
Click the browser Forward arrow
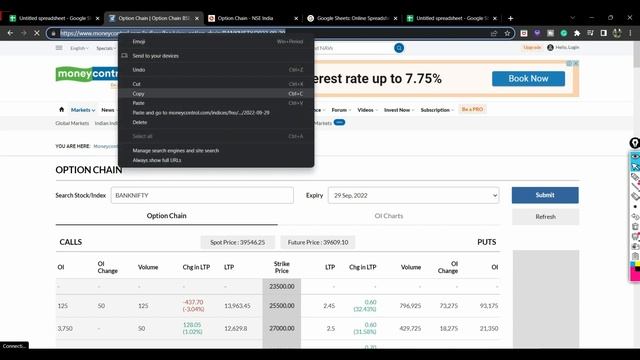click(23, 33)
